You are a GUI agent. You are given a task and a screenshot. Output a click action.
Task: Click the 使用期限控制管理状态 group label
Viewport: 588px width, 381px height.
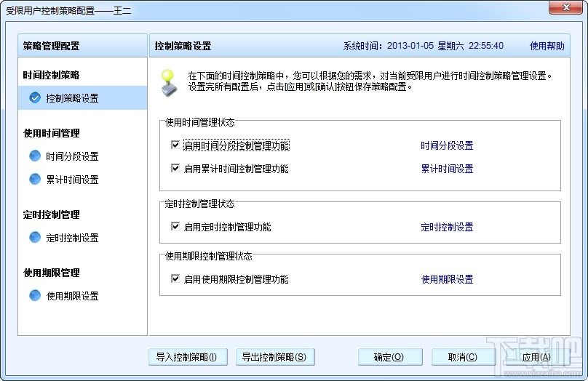pyautogui.click(x=209, y=256)
